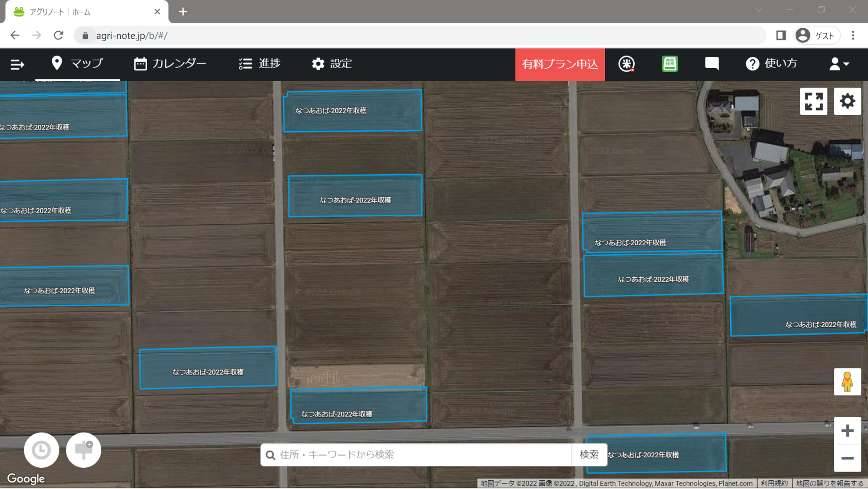Screen dimensions: 868x489
Task: Open the hamburger sidebar menu icon
Action: [x=17, y=64]
